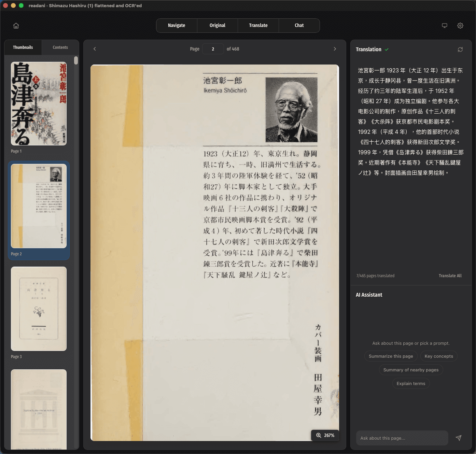
Task: Send the AI Assistant message via paper plane
Action: click(459, 438)
